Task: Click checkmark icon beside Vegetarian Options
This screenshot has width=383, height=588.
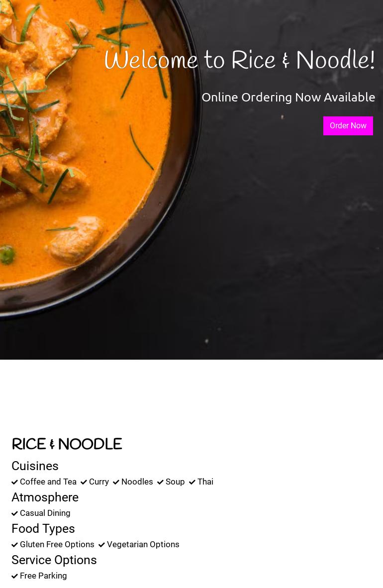Action: click(101, 545)
